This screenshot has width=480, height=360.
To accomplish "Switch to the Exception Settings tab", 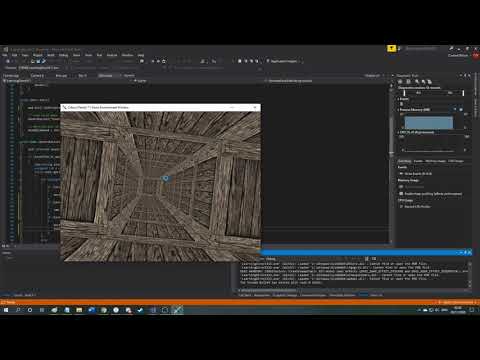I will 285,295.
